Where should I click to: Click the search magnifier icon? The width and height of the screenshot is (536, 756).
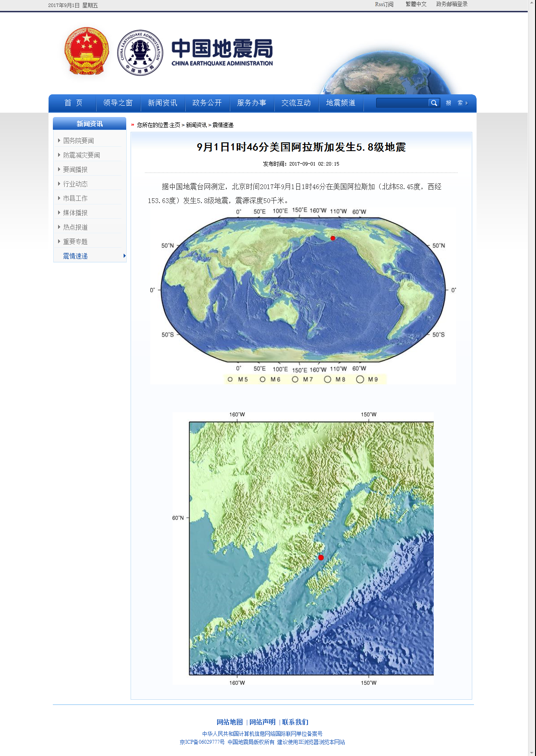434,103
